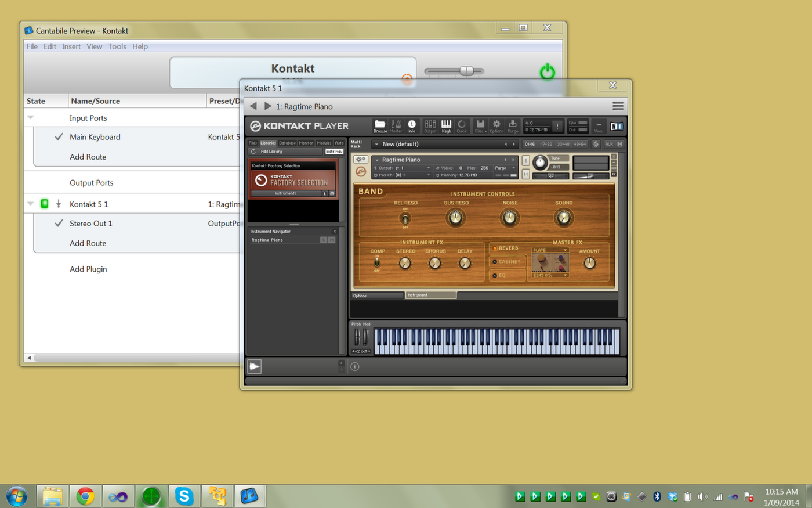The height and width of the screenshot is (508, 812).
Task: Click the refresh libraries icon
Action: click(x=253, y=152)
